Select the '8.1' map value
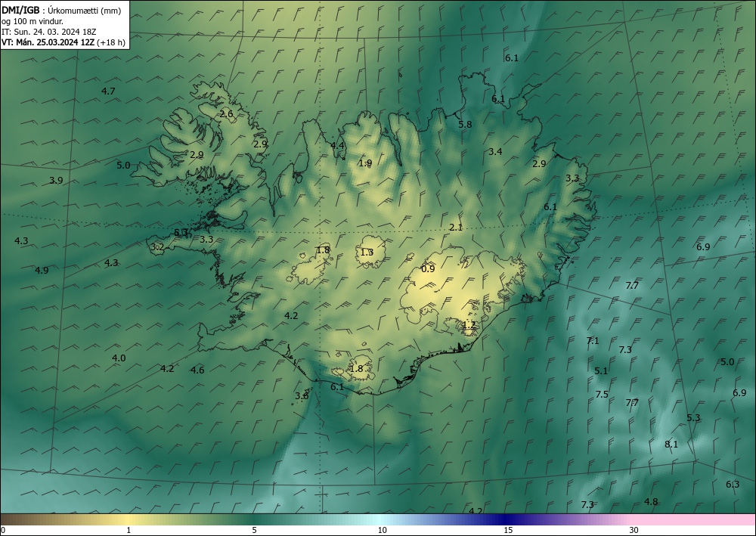This screenshot has height=536, width=756. click(671, 445)
